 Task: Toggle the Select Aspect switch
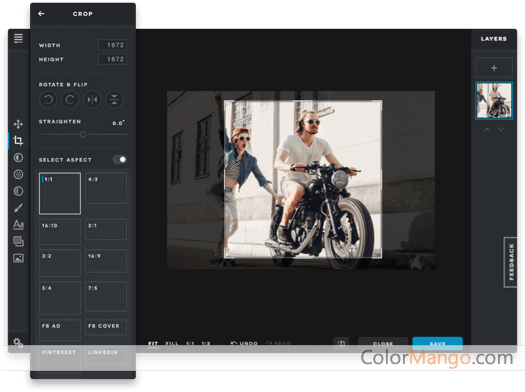click(x=120, y=160)
